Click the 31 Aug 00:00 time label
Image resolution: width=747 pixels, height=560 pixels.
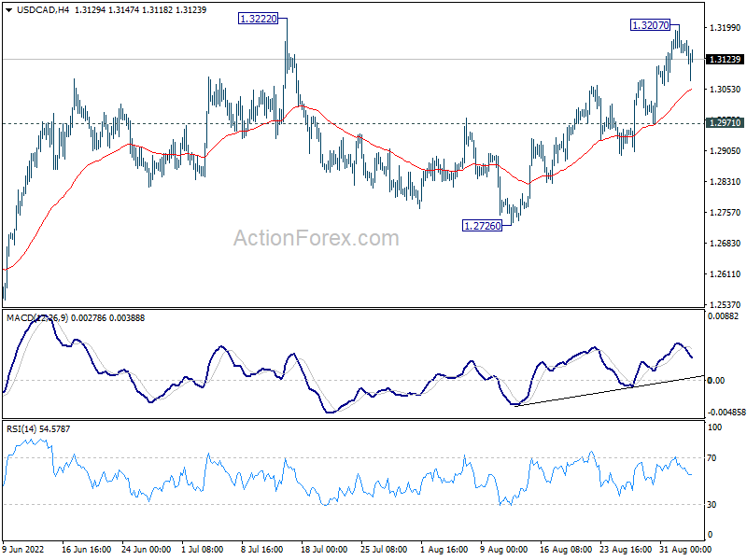point(685,550)
